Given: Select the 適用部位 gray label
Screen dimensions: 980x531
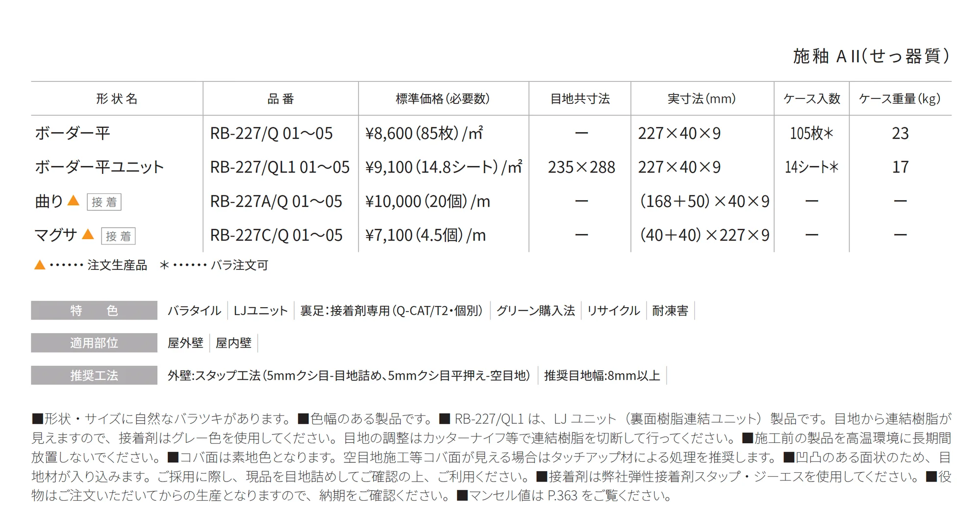Looking at the screenshot, I should [x=94, y=343].
